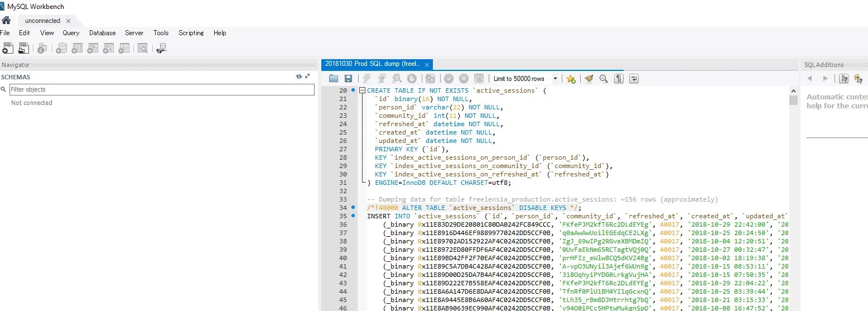Click the editor vertical scrollbar thumb
The image size is (868, 311).
tap(793, 100)
